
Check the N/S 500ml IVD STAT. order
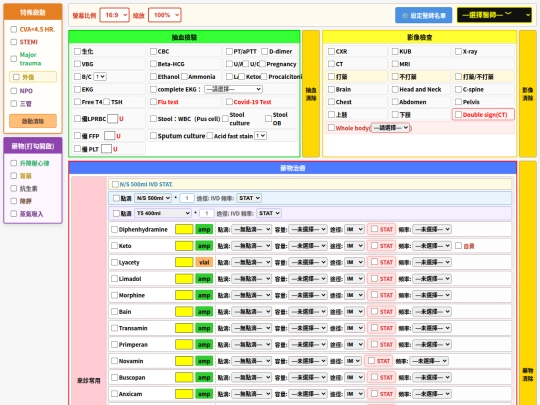[x=115, y=184]
